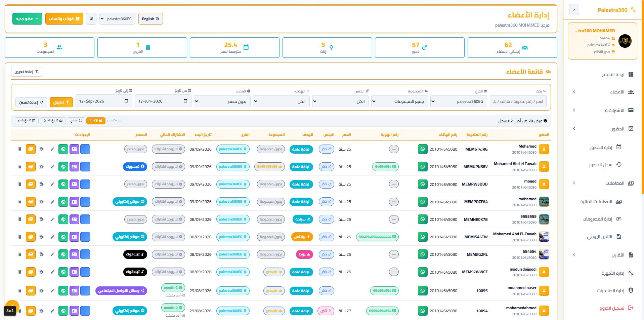The height and width of the screenshot is (320, 644).
Task: Click إعادة تعيين next to apply button
Action: pyautogui.click(x=31, y=102)
